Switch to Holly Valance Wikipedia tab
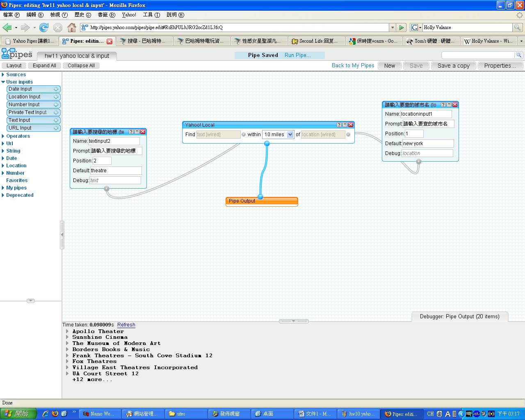 489,41
